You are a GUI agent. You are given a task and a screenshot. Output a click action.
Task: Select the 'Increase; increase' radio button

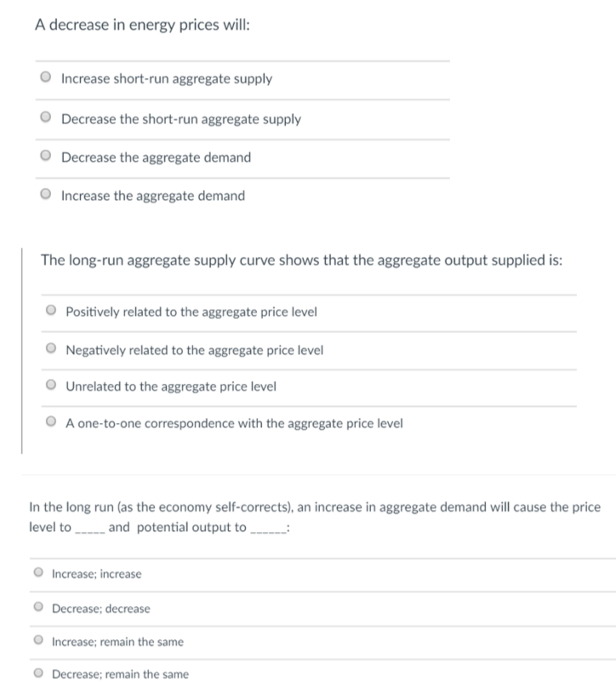click(38, 574)
